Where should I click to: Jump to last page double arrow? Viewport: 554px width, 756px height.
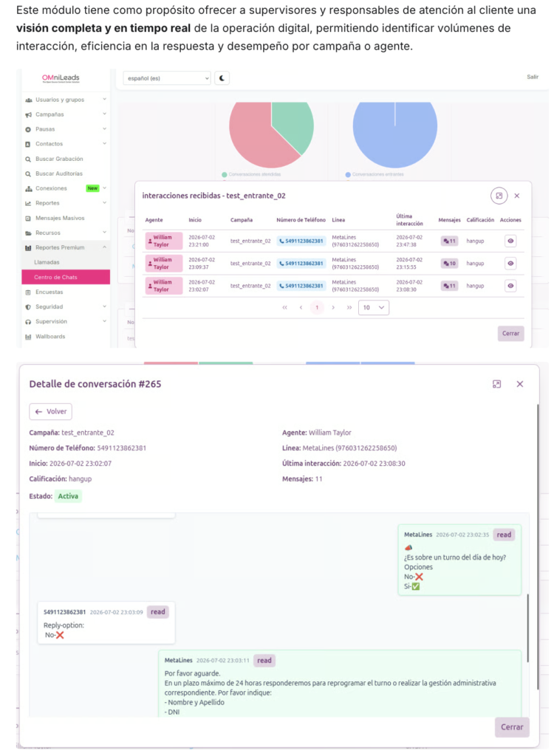(x=349, y=308)
